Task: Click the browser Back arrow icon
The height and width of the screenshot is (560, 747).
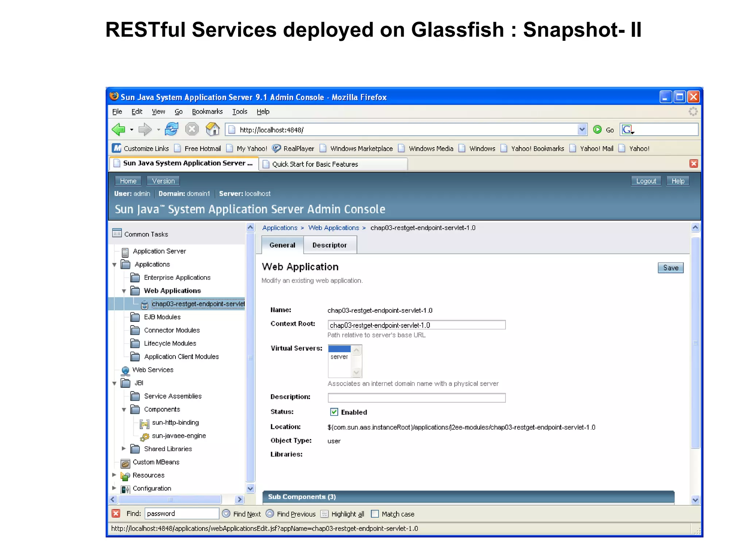Action: [119, 129]
